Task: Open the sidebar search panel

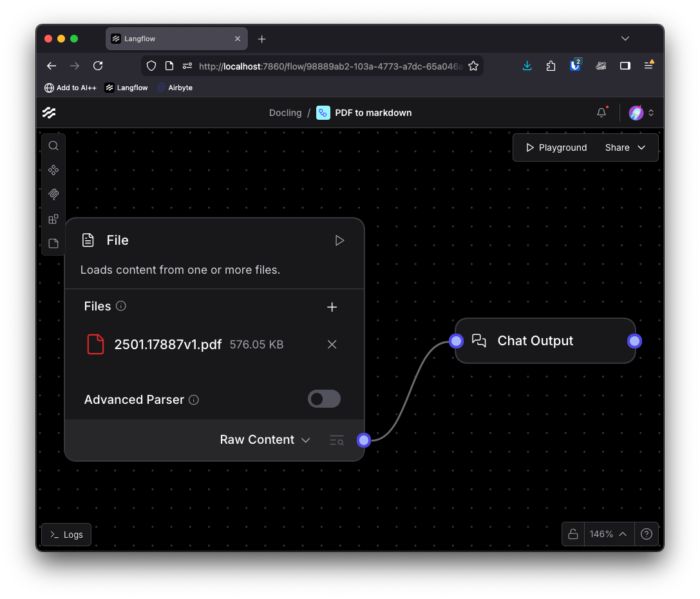Action: pyautogui.click(x=53, y=146)
